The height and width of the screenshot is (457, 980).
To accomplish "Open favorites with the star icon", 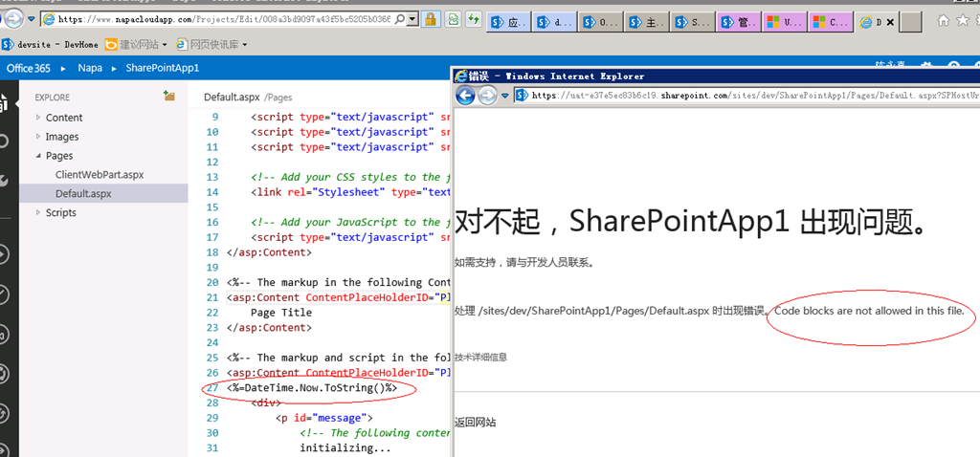I will [964, 21].
